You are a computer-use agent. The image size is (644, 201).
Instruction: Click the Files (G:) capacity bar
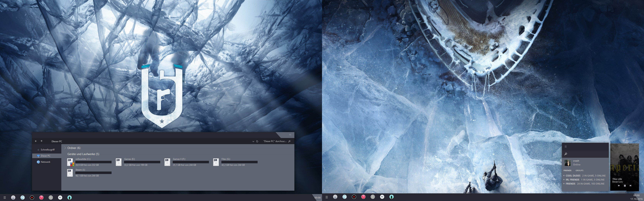239,162
